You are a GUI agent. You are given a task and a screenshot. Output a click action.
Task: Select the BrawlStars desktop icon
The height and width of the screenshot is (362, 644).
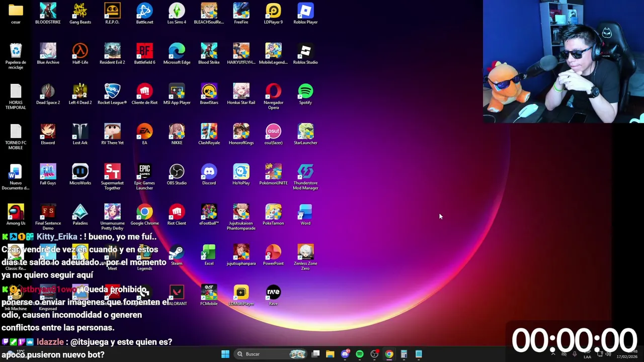coord(209,94)
